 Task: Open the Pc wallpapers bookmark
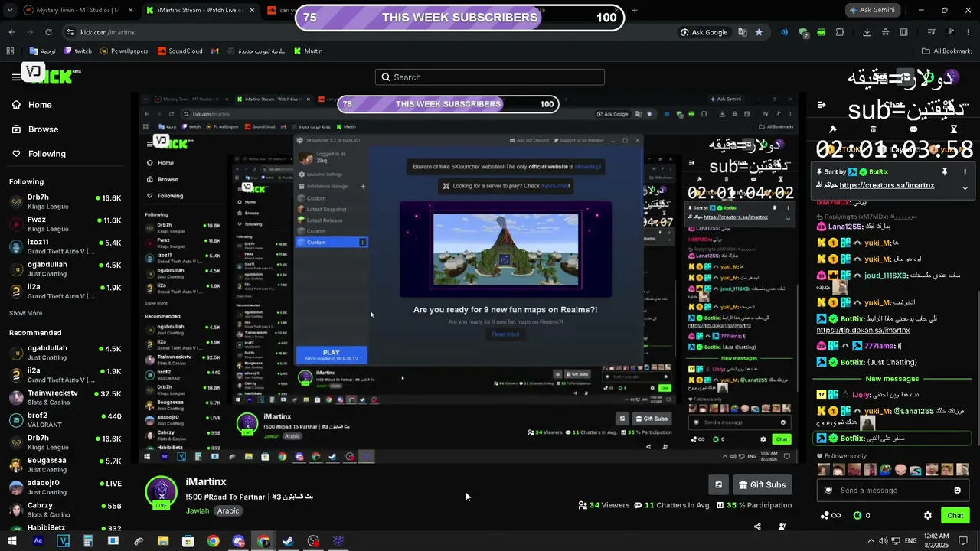point(123,51)
